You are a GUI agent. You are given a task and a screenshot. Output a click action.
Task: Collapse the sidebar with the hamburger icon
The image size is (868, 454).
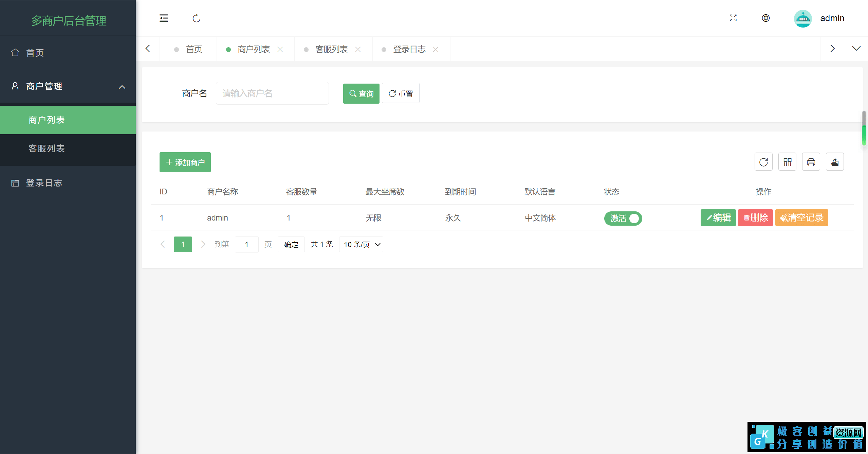tap(164, 18)
